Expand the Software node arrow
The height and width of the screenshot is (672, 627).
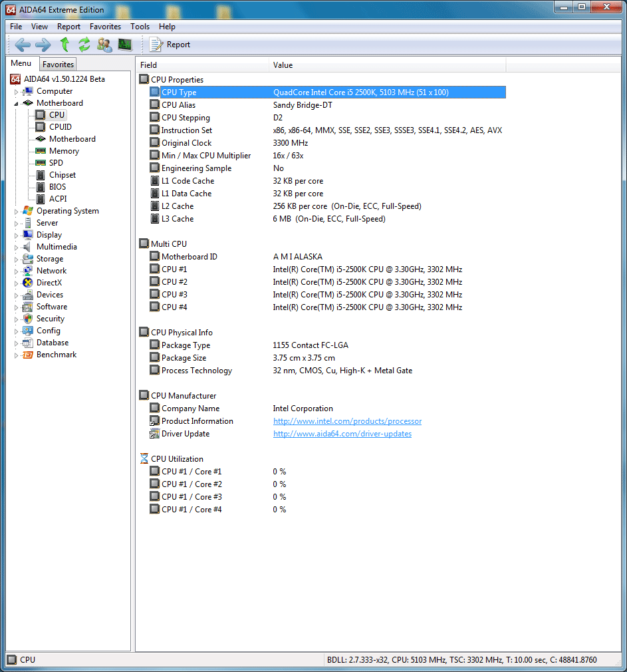(16, 307)
